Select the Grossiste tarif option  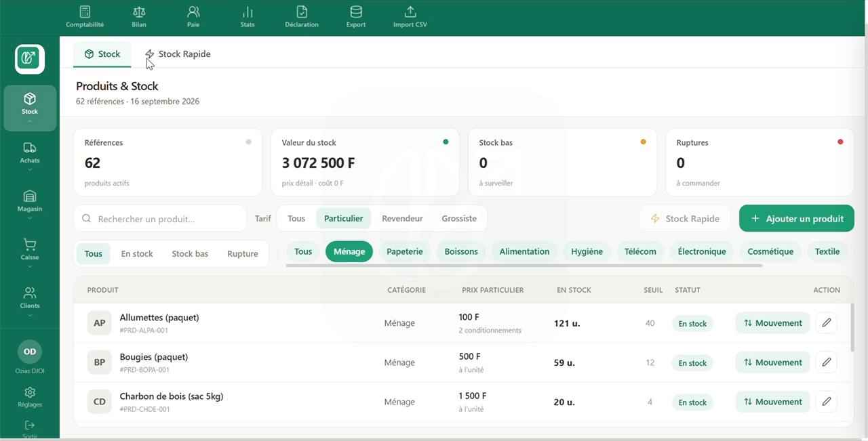point(459,219)
